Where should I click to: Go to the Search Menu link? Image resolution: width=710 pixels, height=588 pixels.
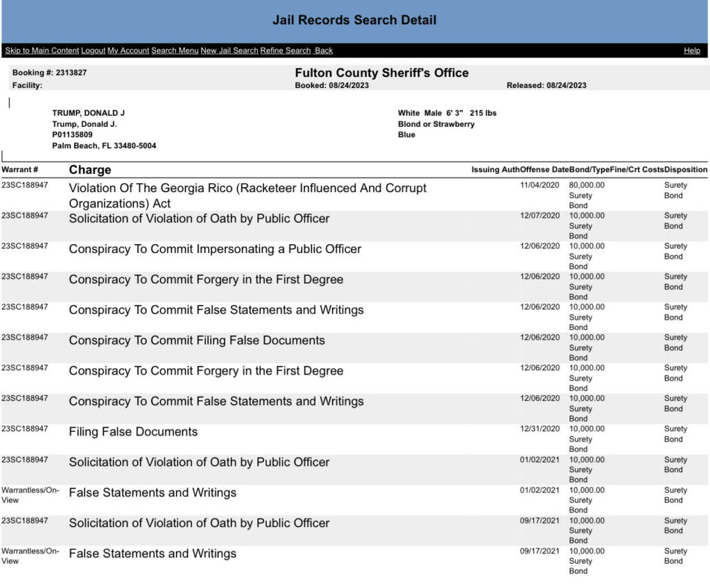click(x=175, y=51)
